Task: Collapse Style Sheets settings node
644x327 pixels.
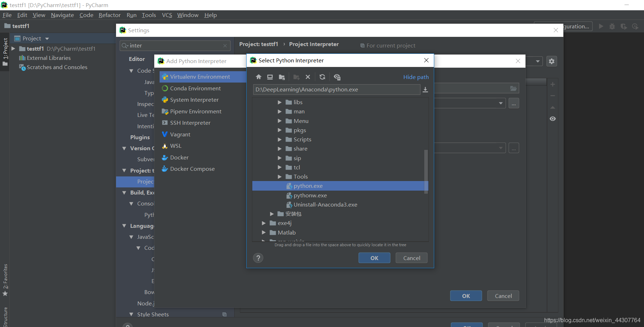Action: (x=131, y=314)
